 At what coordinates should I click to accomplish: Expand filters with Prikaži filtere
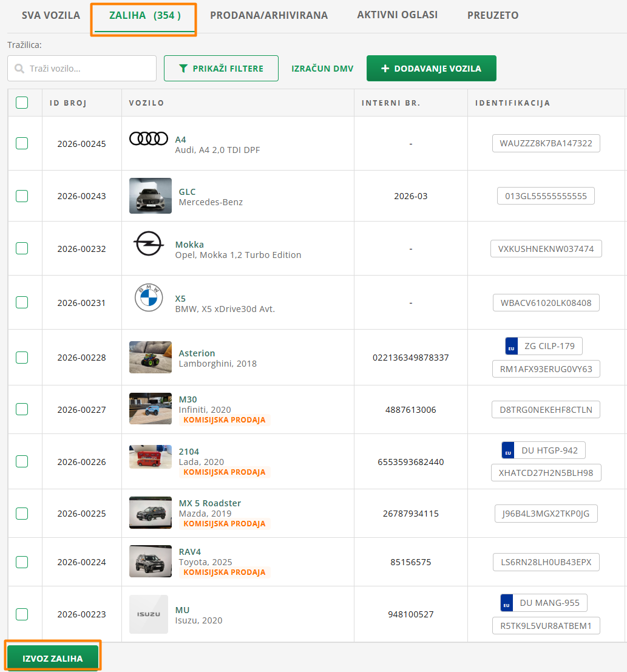221,69
